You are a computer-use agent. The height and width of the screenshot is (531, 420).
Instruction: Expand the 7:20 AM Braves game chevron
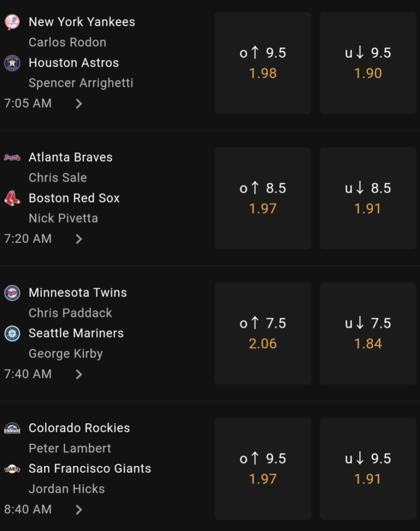tap(79, 239)
